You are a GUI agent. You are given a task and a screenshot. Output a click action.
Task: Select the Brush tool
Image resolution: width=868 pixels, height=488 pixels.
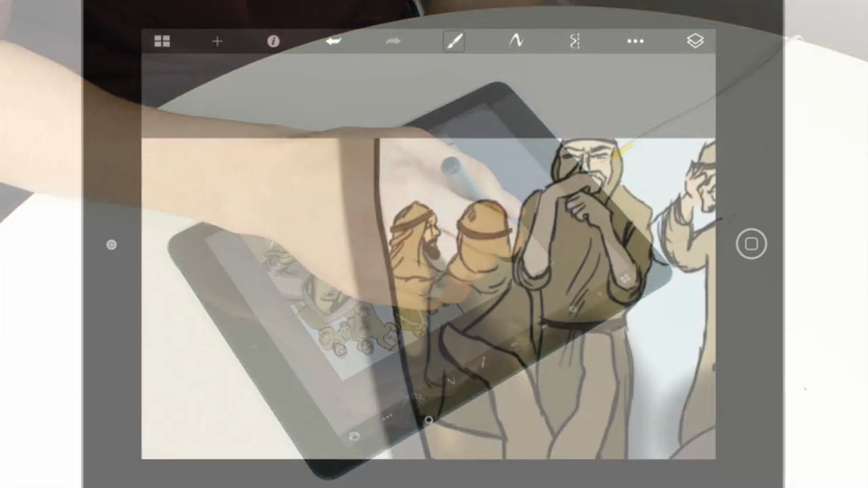[454, 41]
